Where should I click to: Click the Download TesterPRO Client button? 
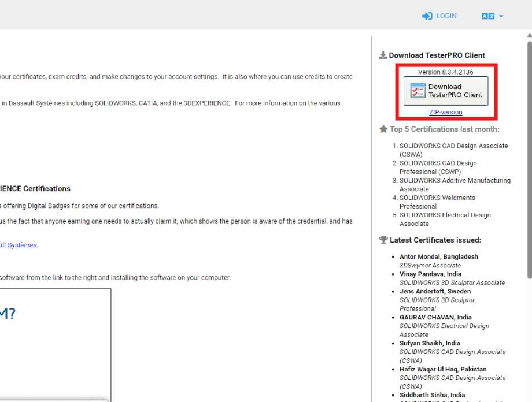[x=446, y=91]
